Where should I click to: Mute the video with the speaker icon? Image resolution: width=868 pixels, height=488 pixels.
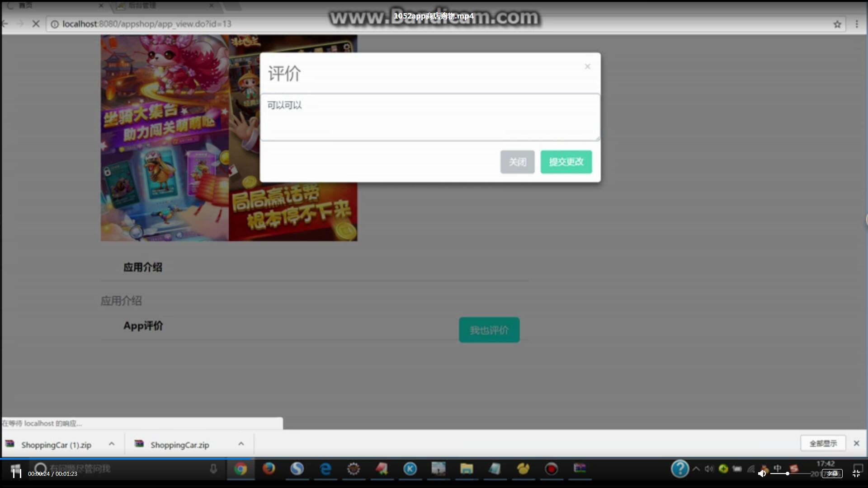coord(762,474)
